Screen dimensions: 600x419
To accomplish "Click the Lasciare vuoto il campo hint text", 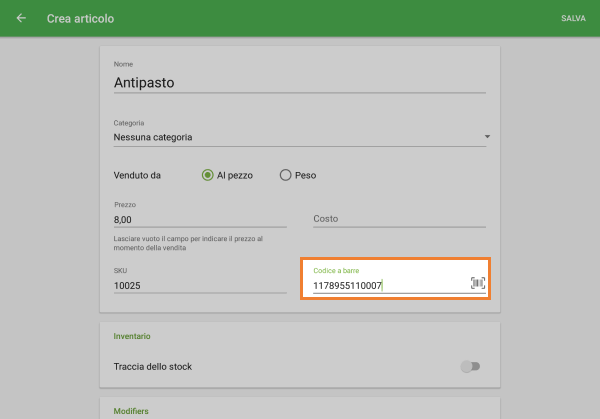I will click(188, 243).
